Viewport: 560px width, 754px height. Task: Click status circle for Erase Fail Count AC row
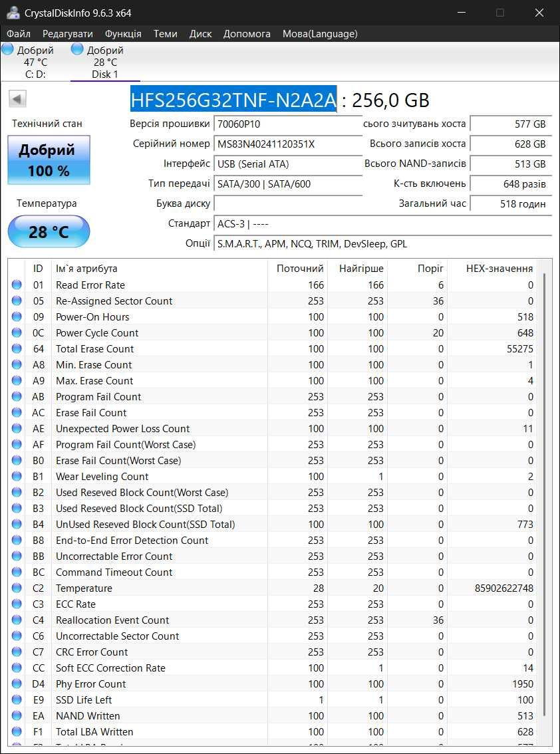pyautogui.click(x=17, y=412)
